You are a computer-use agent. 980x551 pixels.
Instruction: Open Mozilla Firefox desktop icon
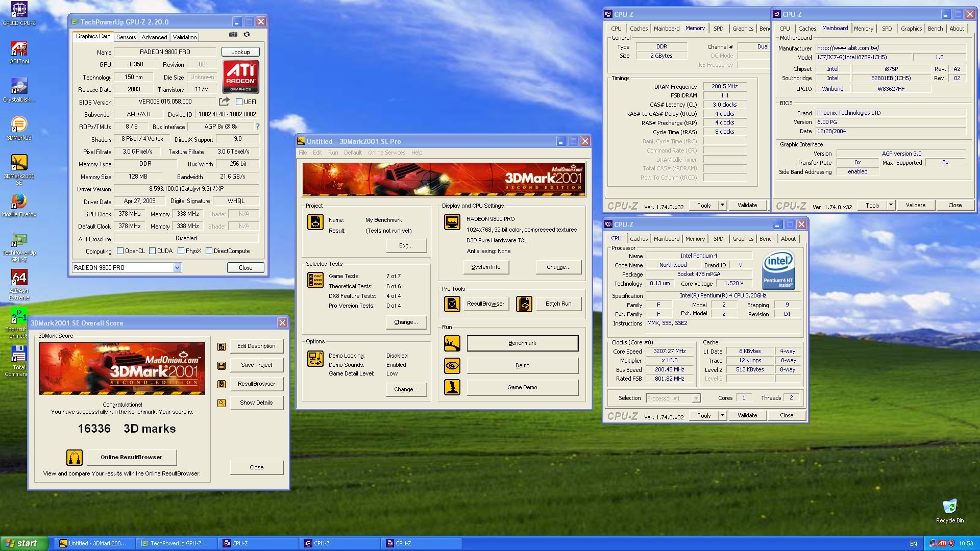pyautogui.click(x=19, y=205)
